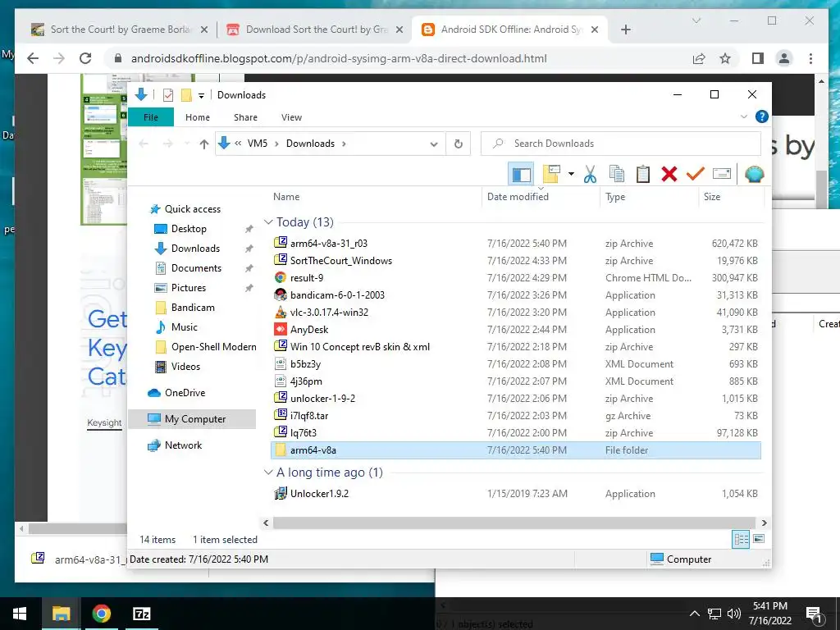Screen dimensions: 840x630
Task: Open the View ribbon tab
Action: [291, 117]
